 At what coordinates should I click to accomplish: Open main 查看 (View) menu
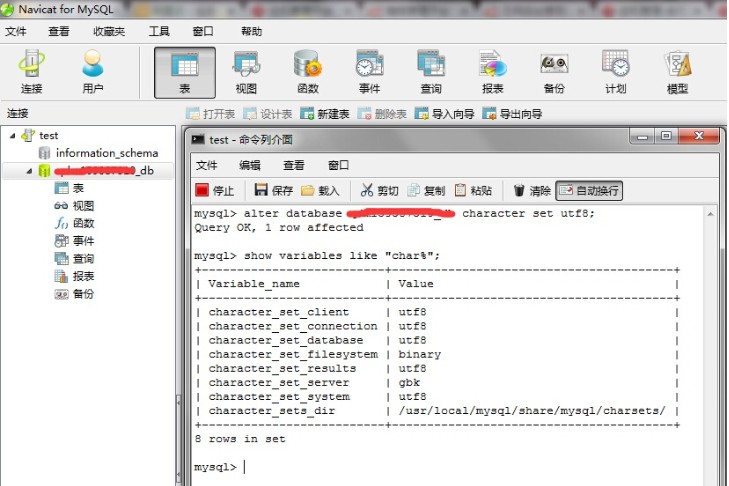click(59, 31)
